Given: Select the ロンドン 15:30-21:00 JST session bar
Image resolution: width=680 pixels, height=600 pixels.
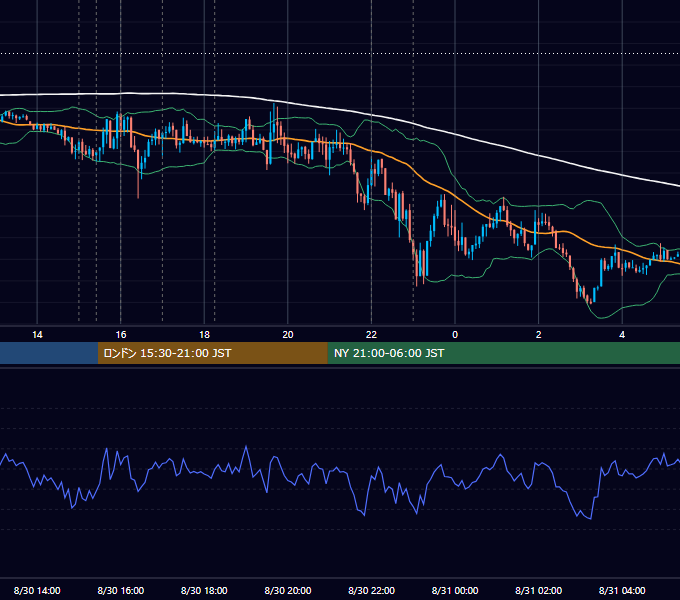Looking at the screenshot, I should 212,353.
